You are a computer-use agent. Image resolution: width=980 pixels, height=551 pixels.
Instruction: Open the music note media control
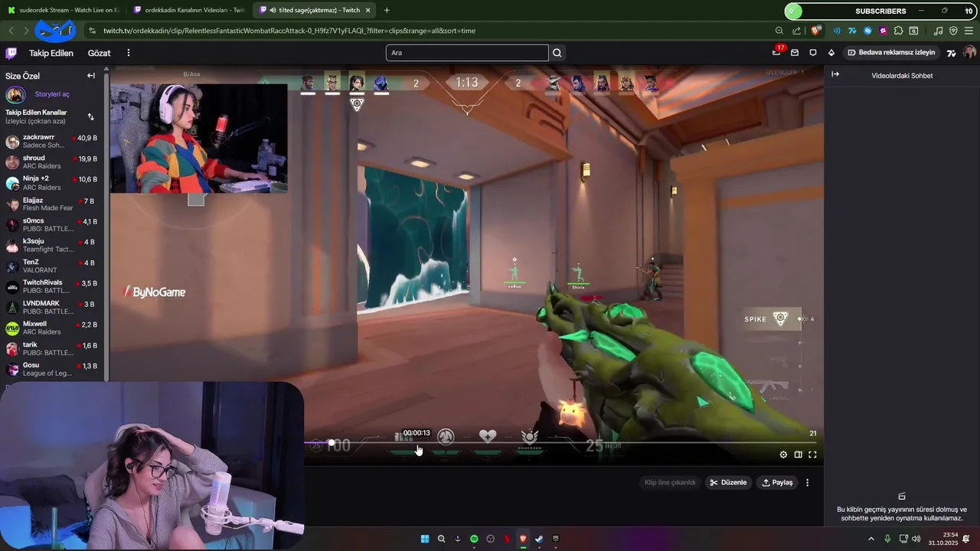[939, 31]
